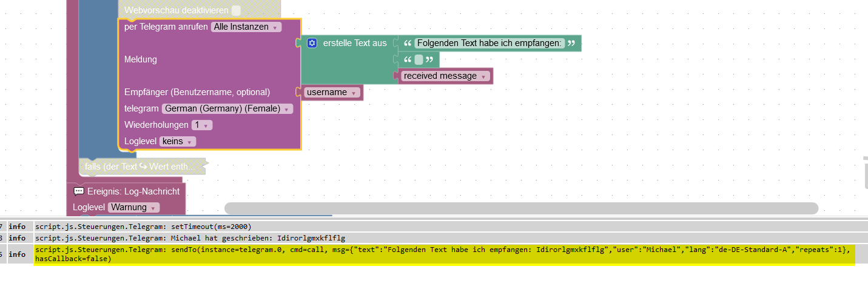The width and height of the screenshot is (868, 292).
Task: Click 'Ereignis: Log-Nachricht' block title
Action: coord(133,191)
